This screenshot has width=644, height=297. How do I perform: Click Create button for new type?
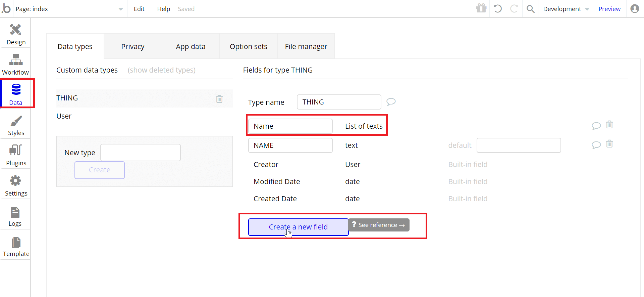pyautogui.click(x=100, y=170)
